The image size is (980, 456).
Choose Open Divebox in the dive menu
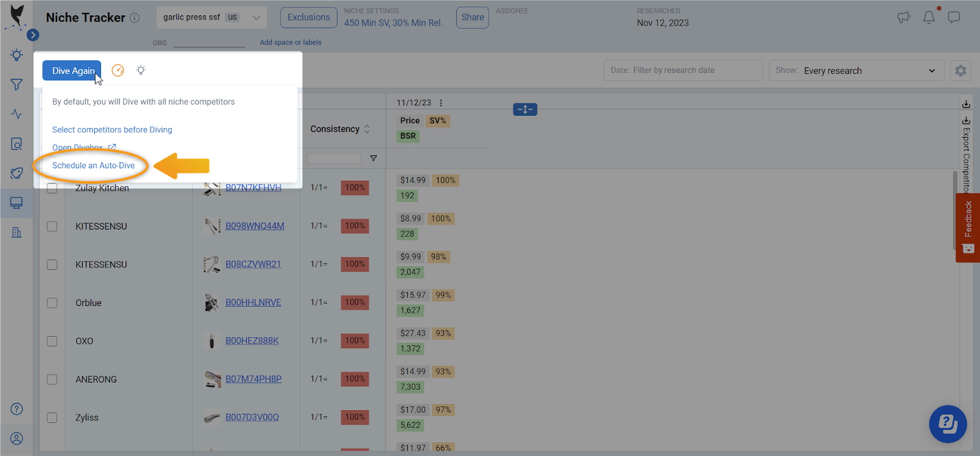[84, 148]
